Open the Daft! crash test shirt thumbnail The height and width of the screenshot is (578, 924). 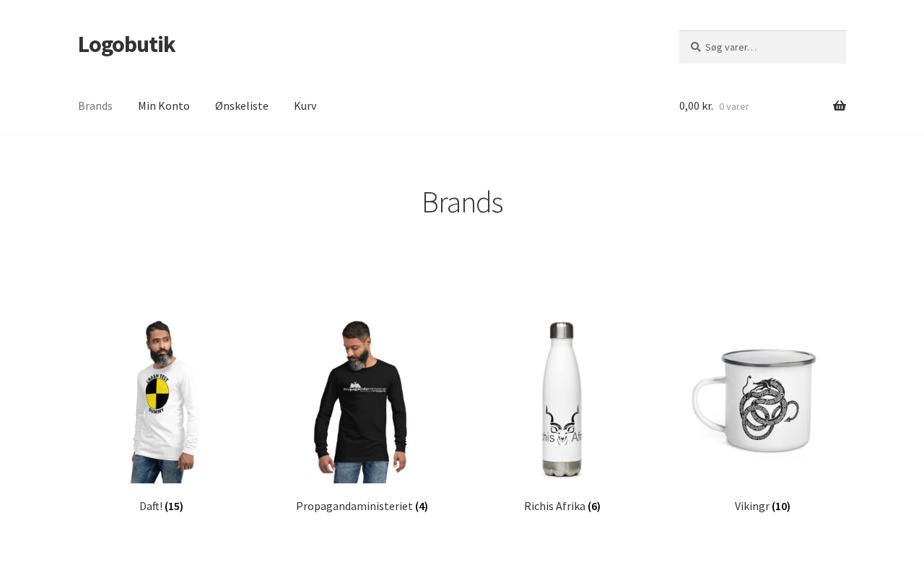tap(162, 401)
